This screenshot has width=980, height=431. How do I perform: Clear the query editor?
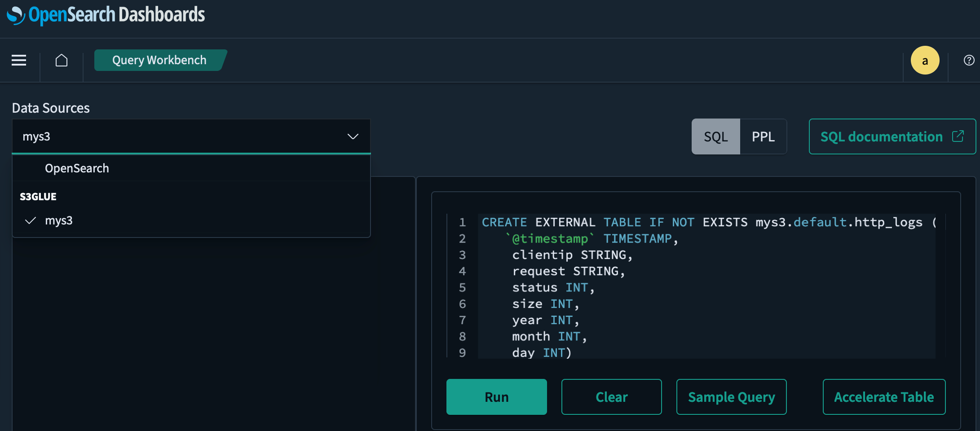[x=612, y=397]
